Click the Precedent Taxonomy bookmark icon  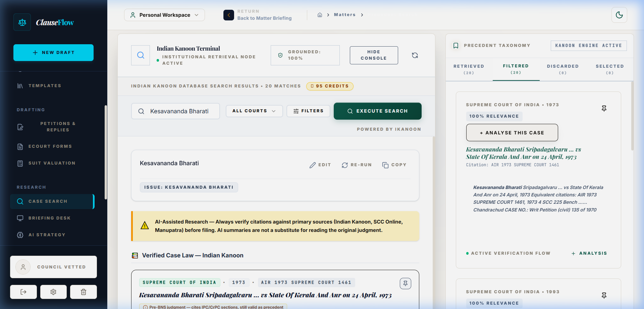click(x=456, y=46)
